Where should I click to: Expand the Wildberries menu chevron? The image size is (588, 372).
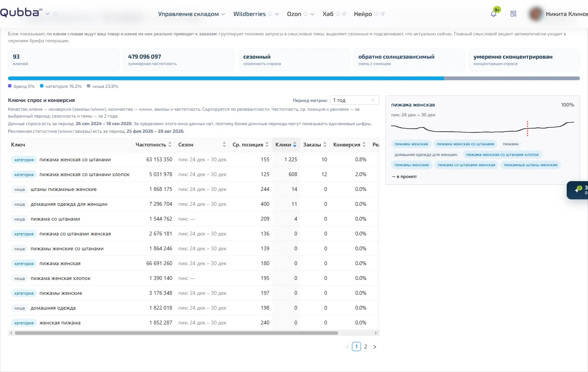277,14
